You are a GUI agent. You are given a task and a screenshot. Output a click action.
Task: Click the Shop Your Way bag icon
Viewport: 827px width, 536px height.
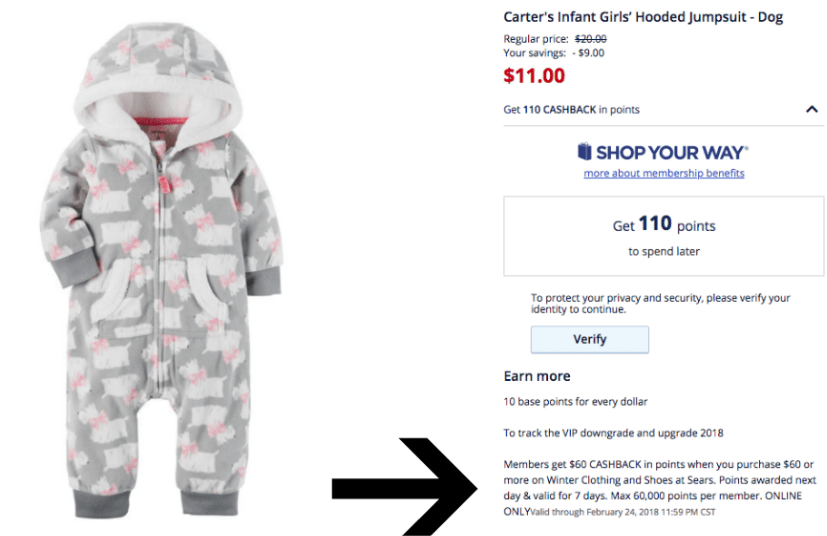click(585, 152)
